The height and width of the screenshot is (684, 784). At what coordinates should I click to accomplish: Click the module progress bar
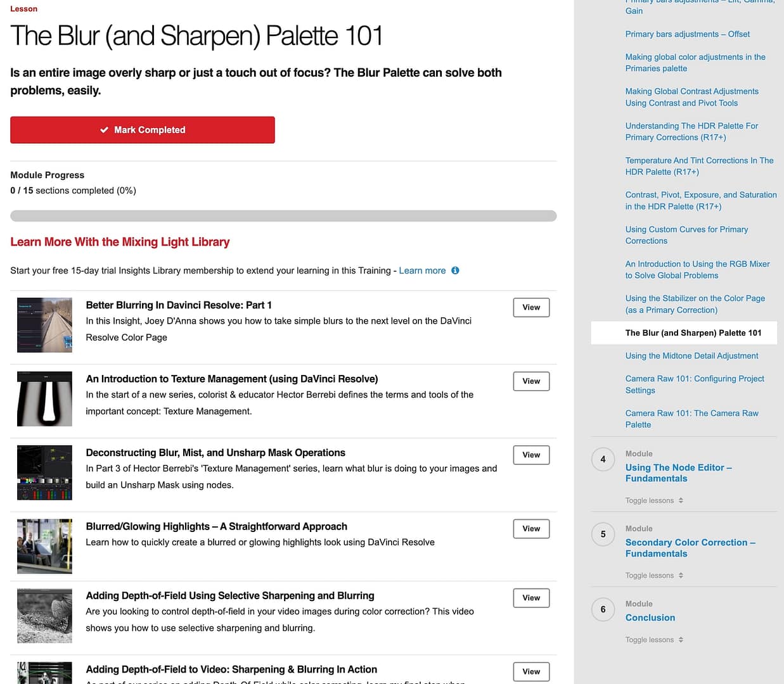pyautogui.click(x=283, y=216)
